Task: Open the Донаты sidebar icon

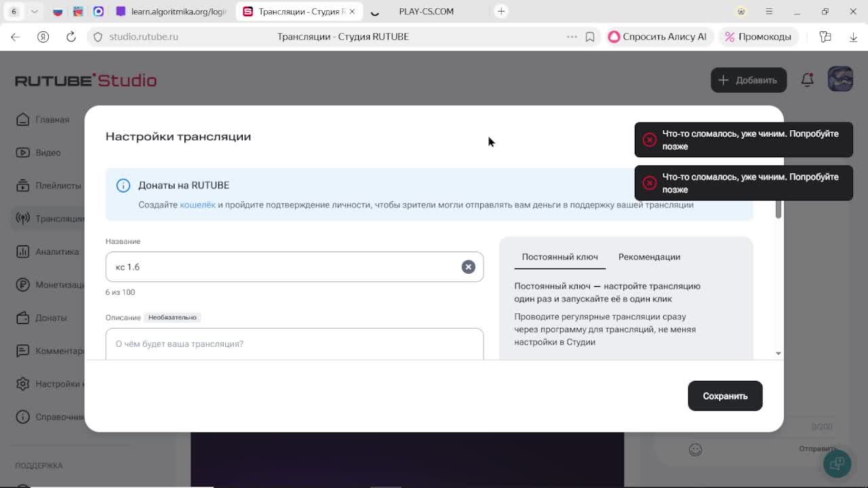Action: coord(23,318)
